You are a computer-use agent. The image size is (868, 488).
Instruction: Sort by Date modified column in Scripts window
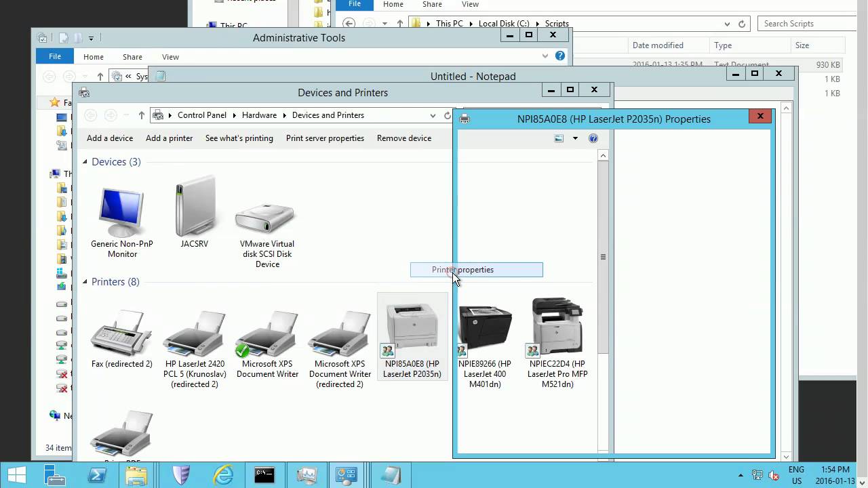pos(658,45)
